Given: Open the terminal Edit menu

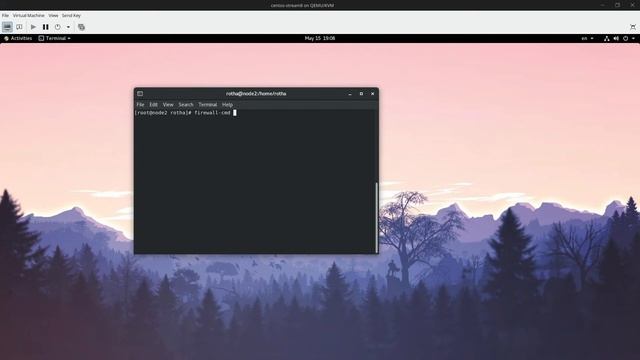Looking at the screenshot, I should [153, 104].
